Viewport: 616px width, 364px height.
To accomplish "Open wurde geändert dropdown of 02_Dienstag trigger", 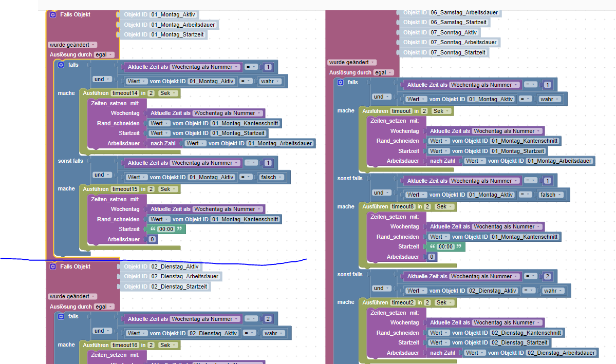I will click(72, 296).
